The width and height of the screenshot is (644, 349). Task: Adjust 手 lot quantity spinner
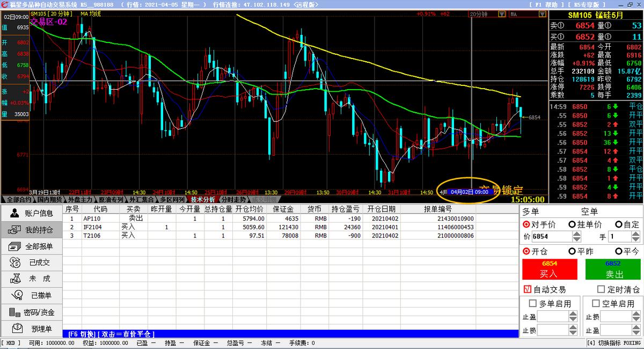click(637, 237)
